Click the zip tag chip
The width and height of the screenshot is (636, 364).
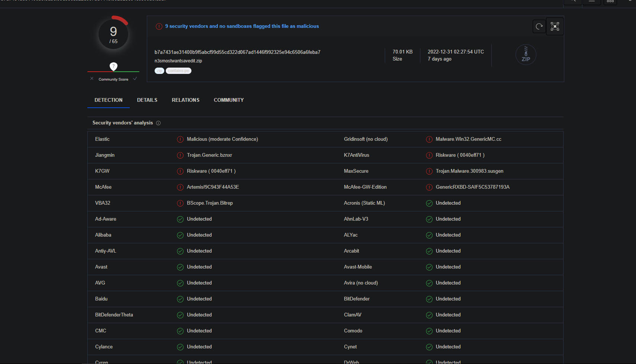pyautogui.click(x=159, y=71)
